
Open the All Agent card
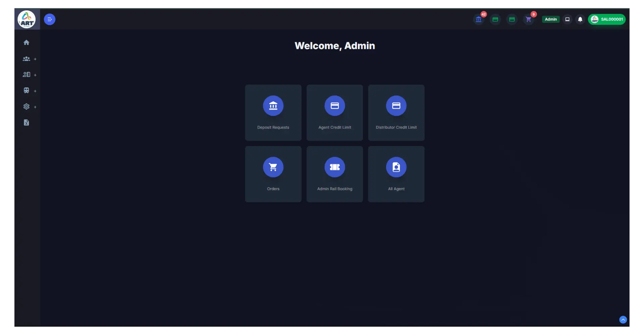point(396,174)
